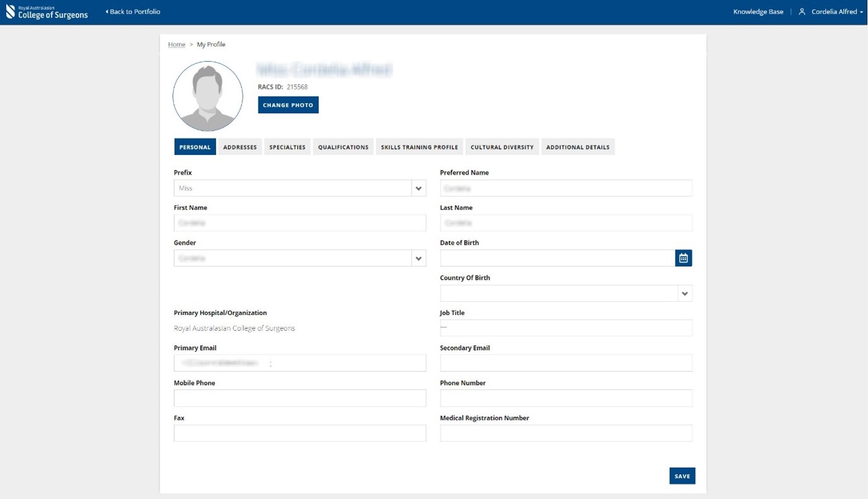This screenshot has width=868, height=499.
Task: Click the Home breadcrumb link
Action: click(x=176, y=44)
